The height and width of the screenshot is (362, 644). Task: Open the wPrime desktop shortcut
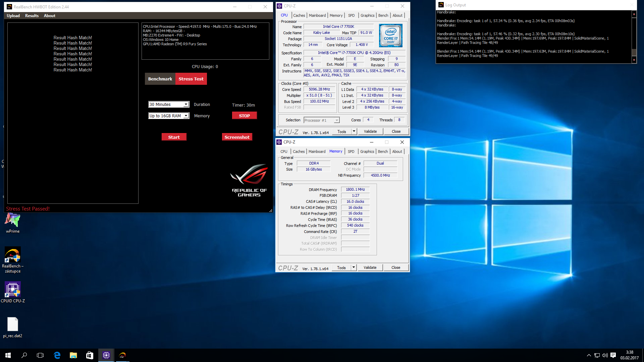tap(13, 223)
